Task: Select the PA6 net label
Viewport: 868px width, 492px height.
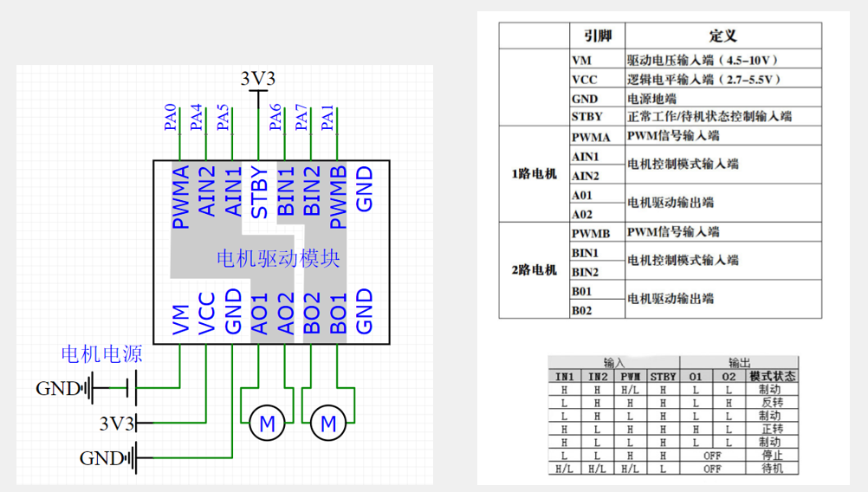Action: (x=275, y=118)
